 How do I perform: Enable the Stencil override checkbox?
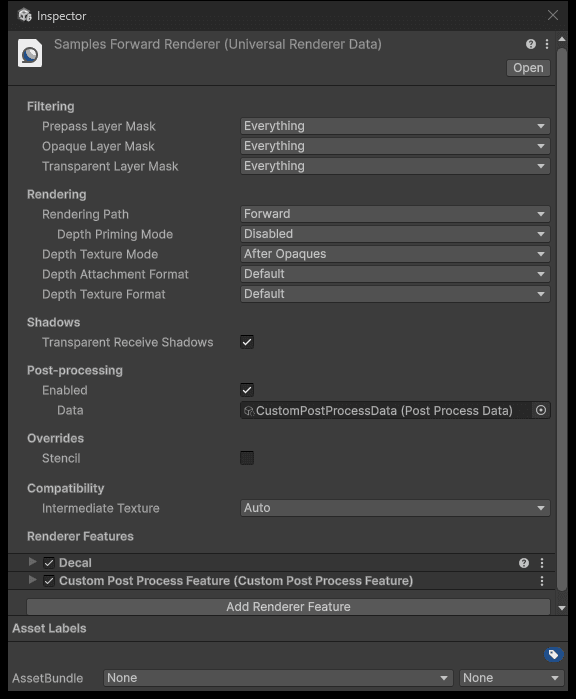pyautogui.click(x=247, y=458)
